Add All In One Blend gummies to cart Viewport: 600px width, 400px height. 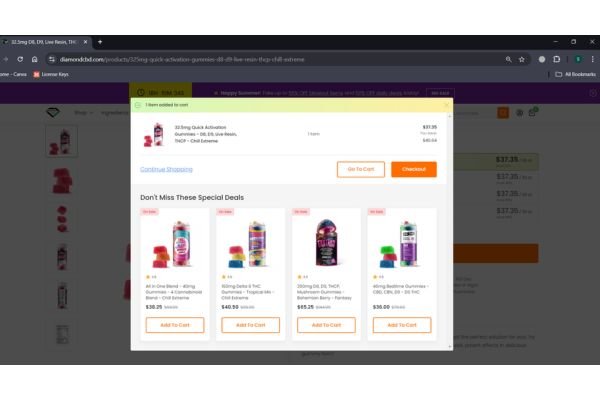(175, 325)
